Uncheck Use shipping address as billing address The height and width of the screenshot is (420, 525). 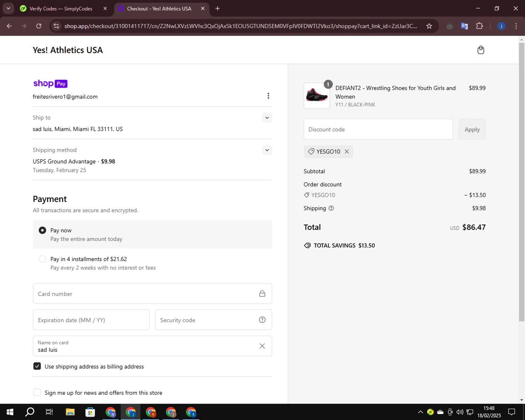point(37,366)
